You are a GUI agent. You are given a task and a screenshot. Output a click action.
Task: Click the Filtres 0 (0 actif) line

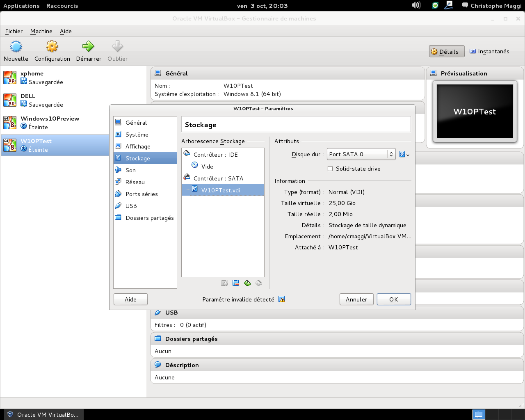180,325
